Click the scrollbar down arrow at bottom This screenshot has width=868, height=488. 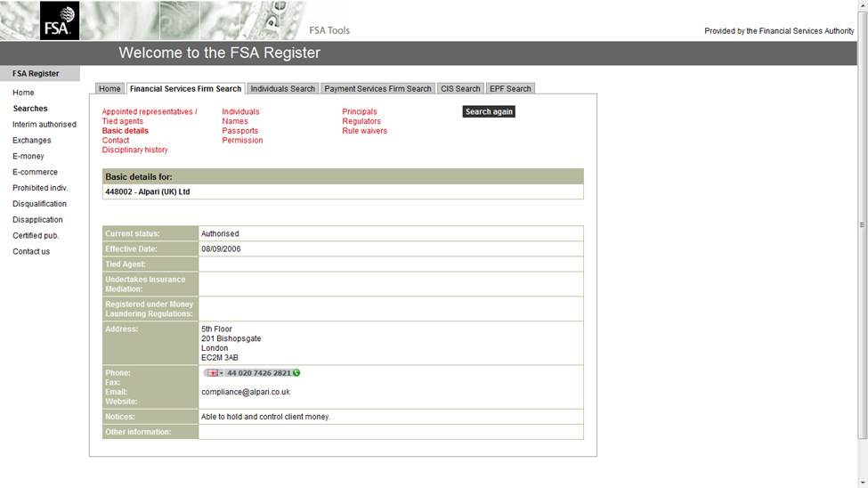pyautogui.click(x=863, y=484)
